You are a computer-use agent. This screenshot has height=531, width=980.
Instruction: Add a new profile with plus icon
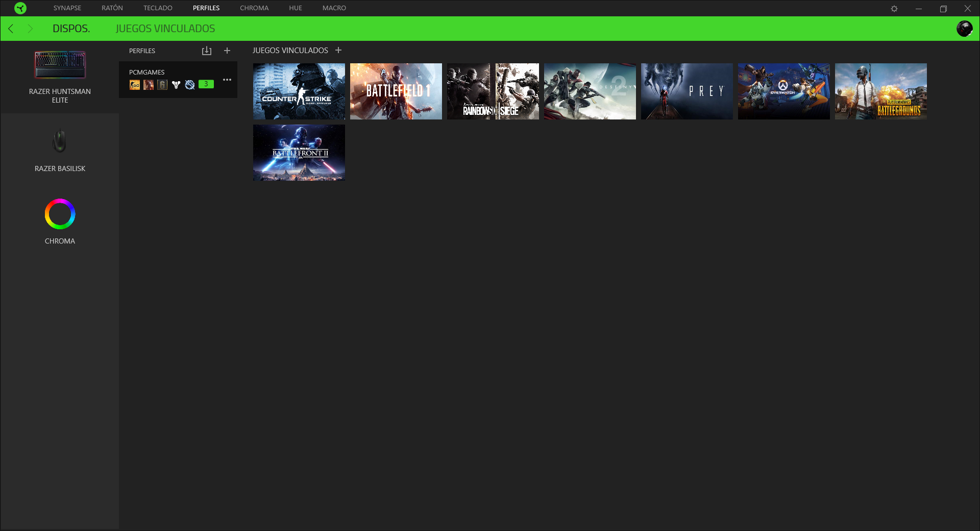(x=227, y=51)
